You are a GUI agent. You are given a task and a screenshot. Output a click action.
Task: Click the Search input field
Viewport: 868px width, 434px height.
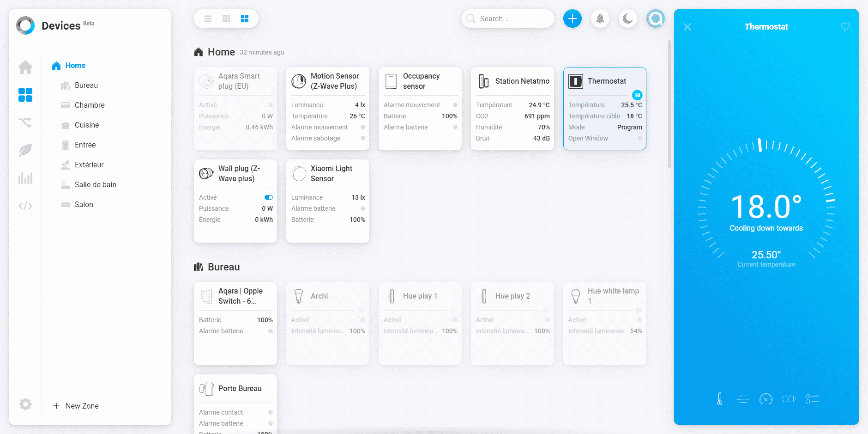coord(512,18)
